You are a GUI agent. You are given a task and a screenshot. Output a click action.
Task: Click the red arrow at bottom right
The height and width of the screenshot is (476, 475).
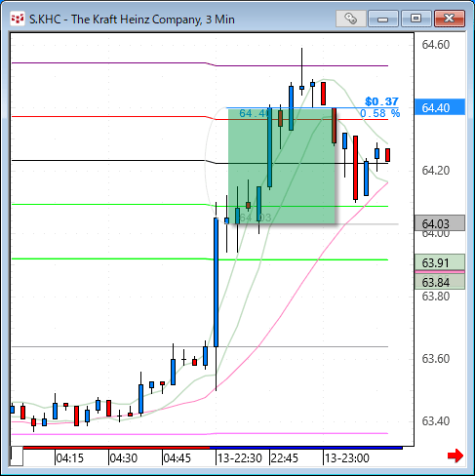455,456
